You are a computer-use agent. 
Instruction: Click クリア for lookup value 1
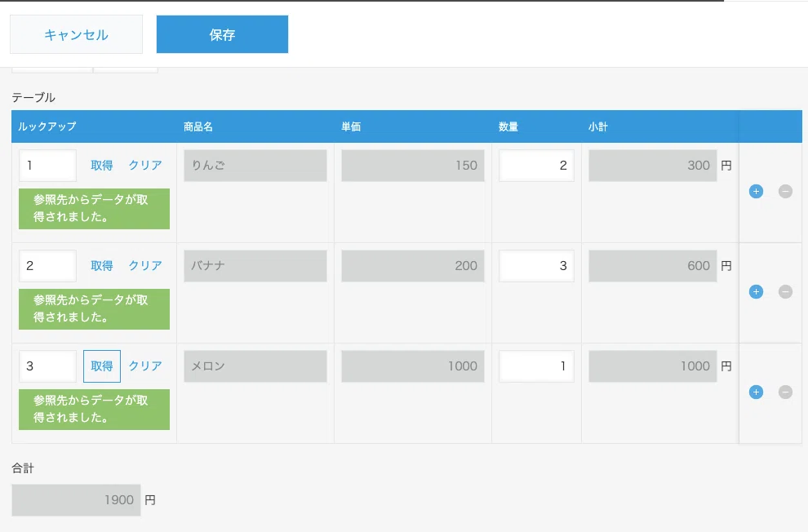145,166
